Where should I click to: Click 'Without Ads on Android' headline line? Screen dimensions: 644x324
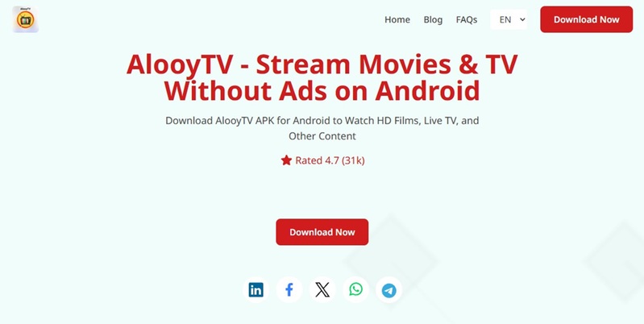[x=322, y=91]
